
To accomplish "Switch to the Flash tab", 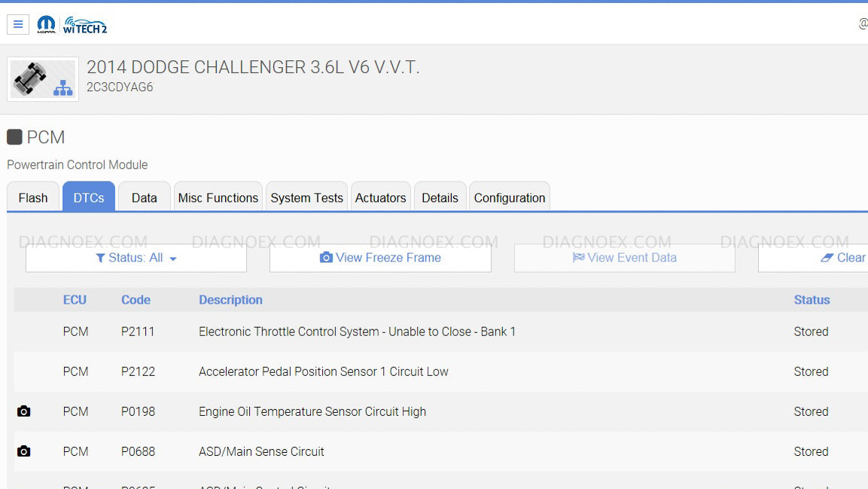I will pyautogui.click(x=33, y=197).
